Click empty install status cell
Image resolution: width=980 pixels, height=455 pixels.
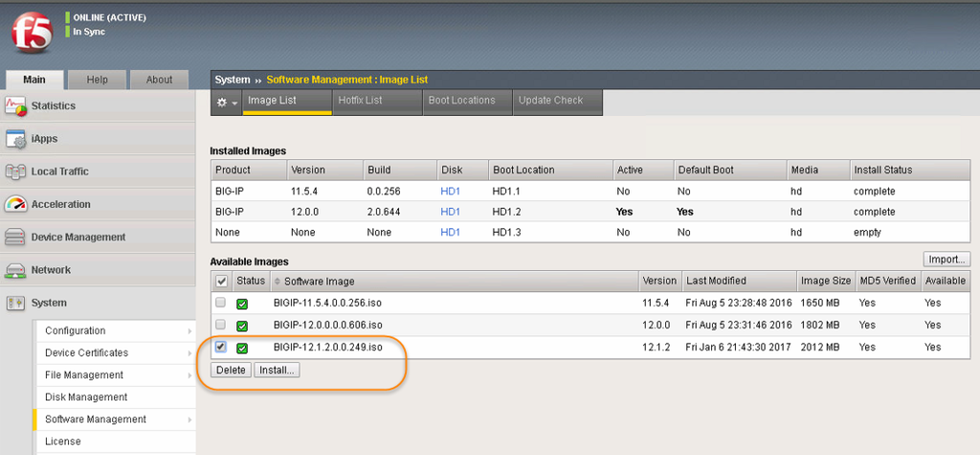[x=867, y=233]
